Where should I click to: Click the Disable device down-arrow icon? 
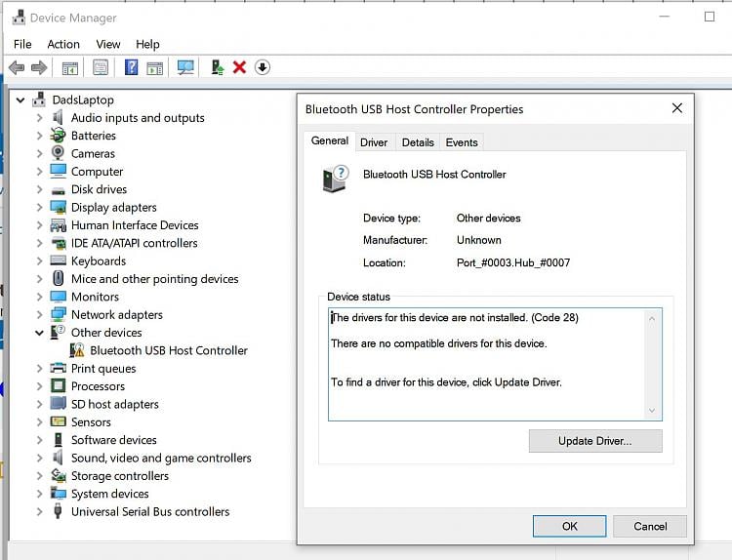click(263, 67)
